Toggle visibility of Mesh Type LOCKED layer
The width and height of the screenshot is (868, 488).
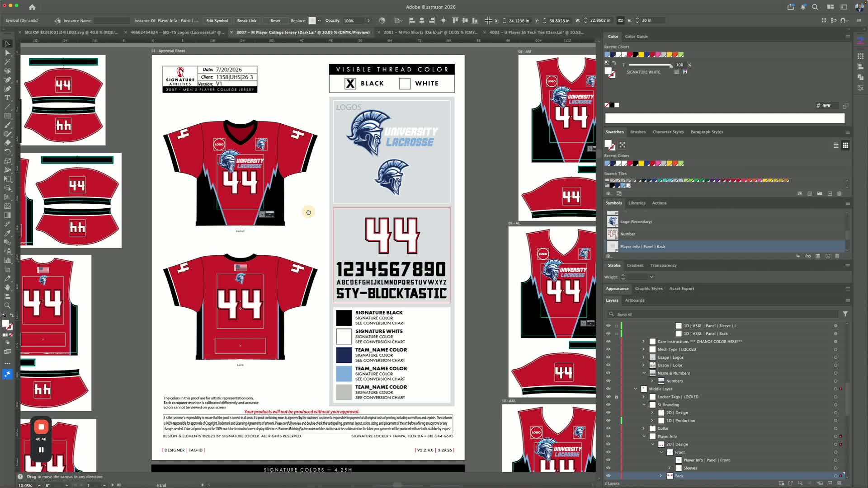click(x=608, y=349)
